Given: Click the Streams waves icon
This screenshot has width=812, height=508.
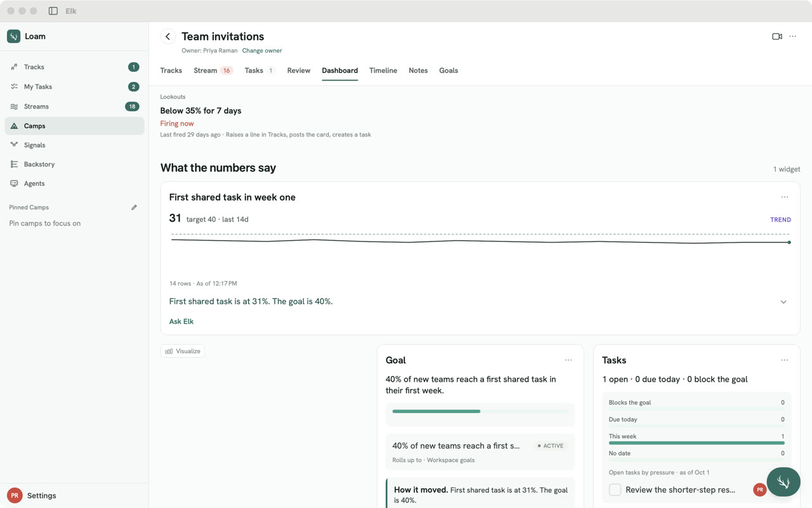Looking at the screenshot, I should 14,106.
